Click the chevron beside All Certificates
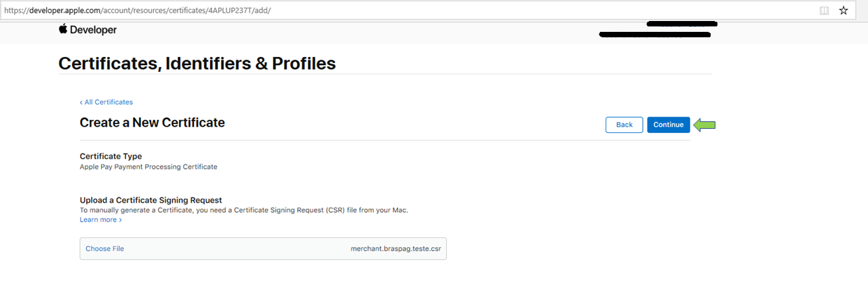The image size is (868, 286). coord(81,102)
